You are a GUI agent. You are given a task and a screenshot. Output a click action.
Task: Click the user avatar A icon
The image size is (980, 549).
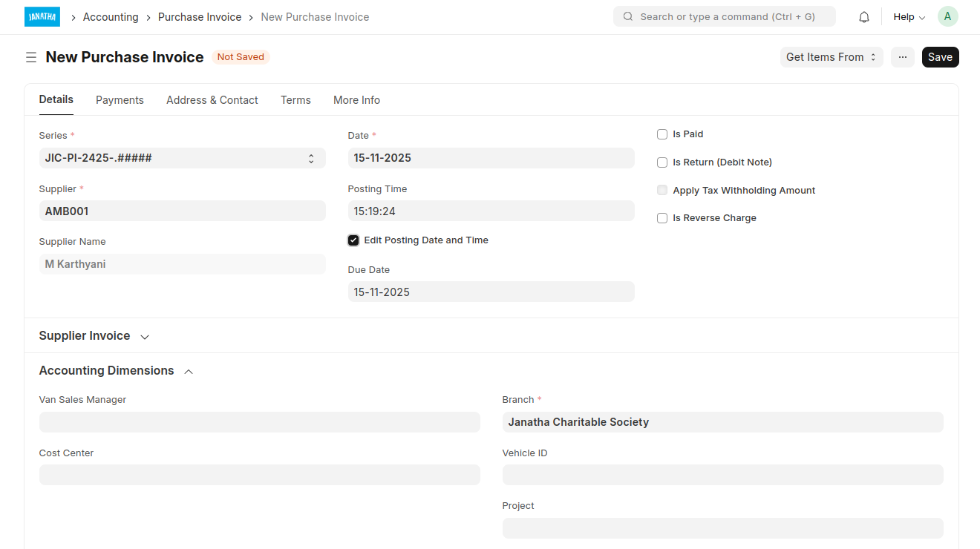(x=947, y=16)
